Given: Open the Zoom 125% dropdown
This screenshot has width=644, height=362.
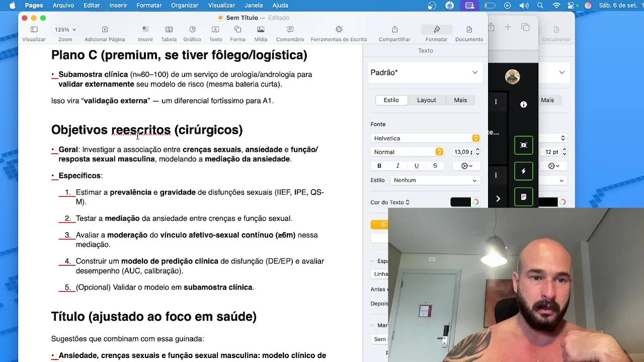Looking at the screenshot, I should pyautogui.click(x=65, y=30).
